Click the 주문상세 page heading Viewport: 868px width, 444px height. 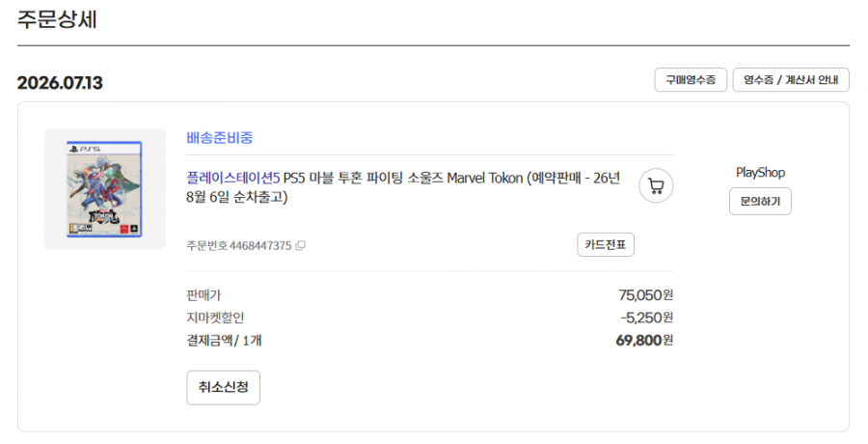tap(57, 19)
